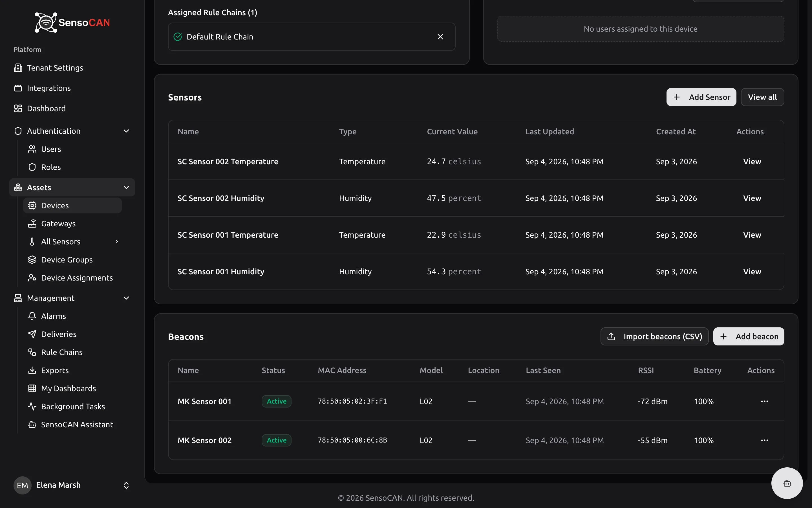Image resolution: width=812 pixels, height=508 pixels.
Task: Click MAC address 78:50:05:02:3F:F1
Action: click(x=352, y=401)
